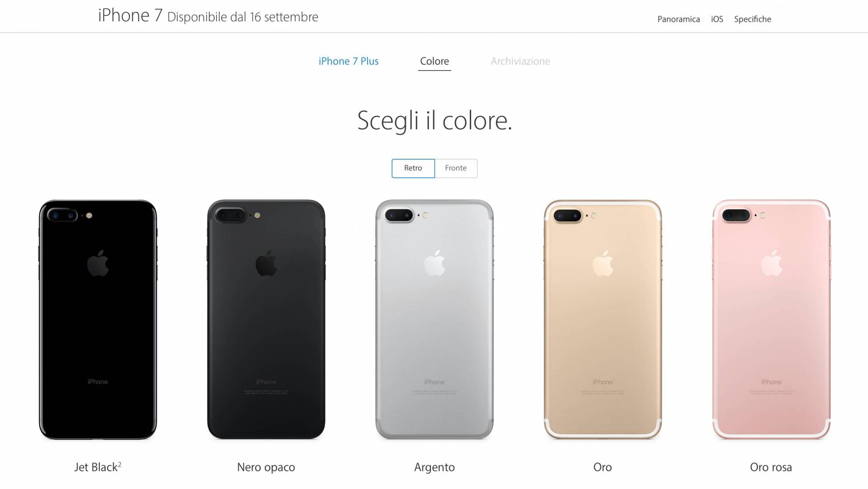This screenshot has width=868, height=489.
Task: Open the iOS navigation link
Action: coord(717,19)
